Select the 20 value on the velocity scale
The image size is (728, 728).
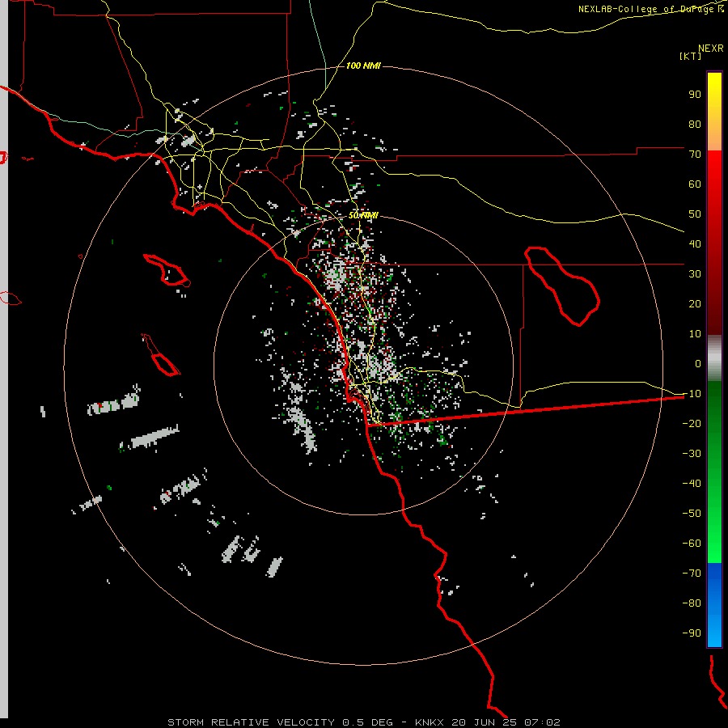pyautogui.click(x=695, y=303)
